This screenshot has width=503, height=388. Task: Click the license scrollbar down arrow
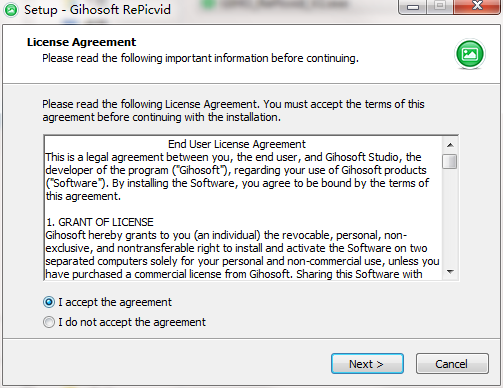tap(450, 272)
